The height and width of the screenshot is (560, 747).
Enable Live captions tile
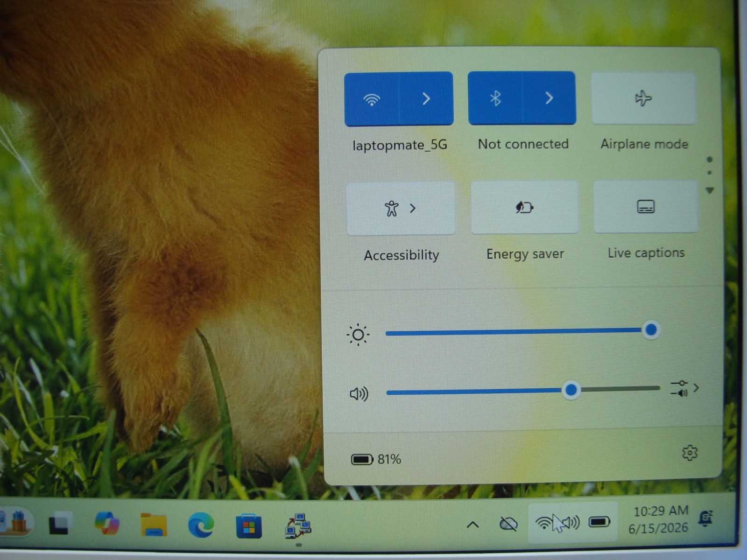(x=646, y=206)
